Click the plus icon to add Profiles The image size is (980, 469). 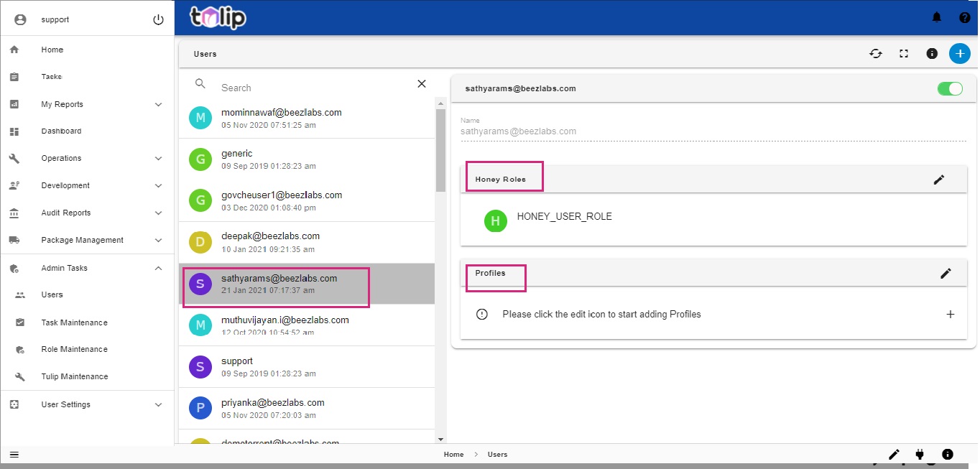tap(950, 315)
